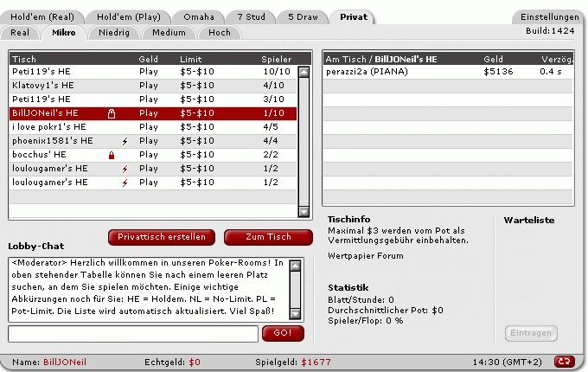Select the bocchus' HE table row
588x372 pixels.
(x=153, y=155)
